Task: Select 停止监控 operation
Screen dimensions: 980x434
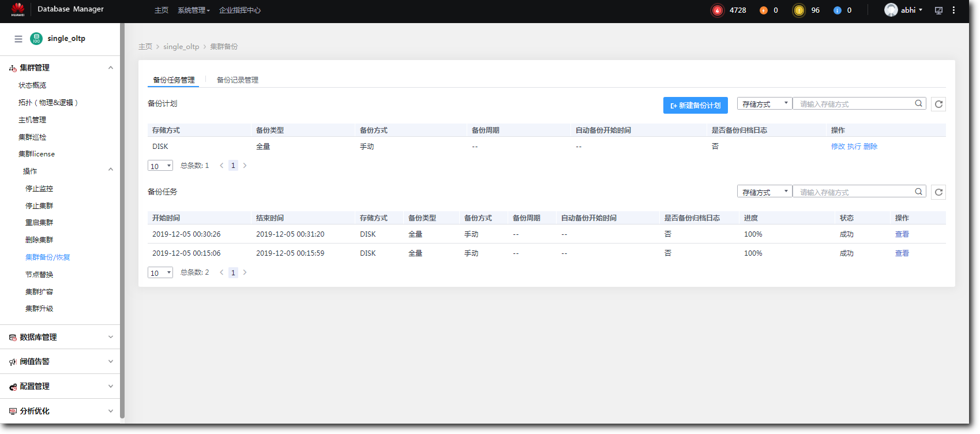Action: pyautogui.click(x=39, y=189)
